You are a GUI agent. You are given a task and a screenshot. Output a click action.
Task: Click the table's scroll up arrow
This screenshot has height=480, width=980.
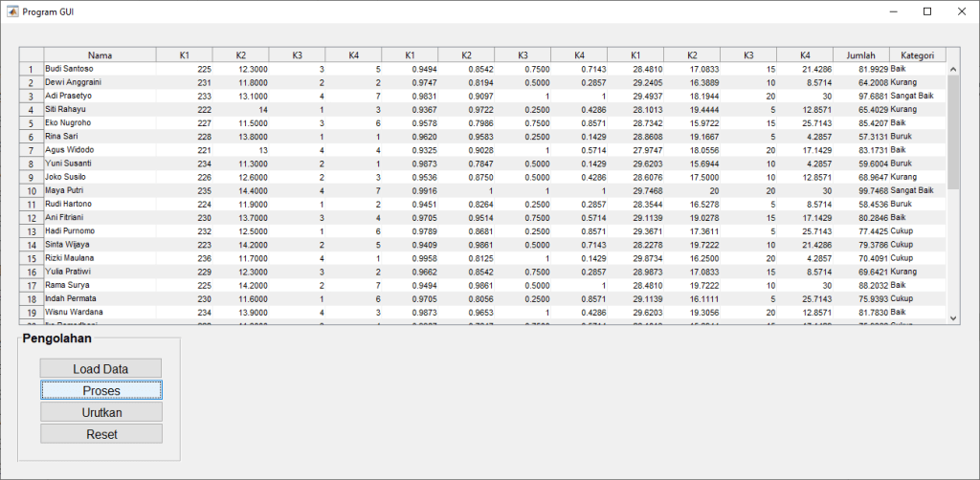pyautogui.click(x=952, y=69)
